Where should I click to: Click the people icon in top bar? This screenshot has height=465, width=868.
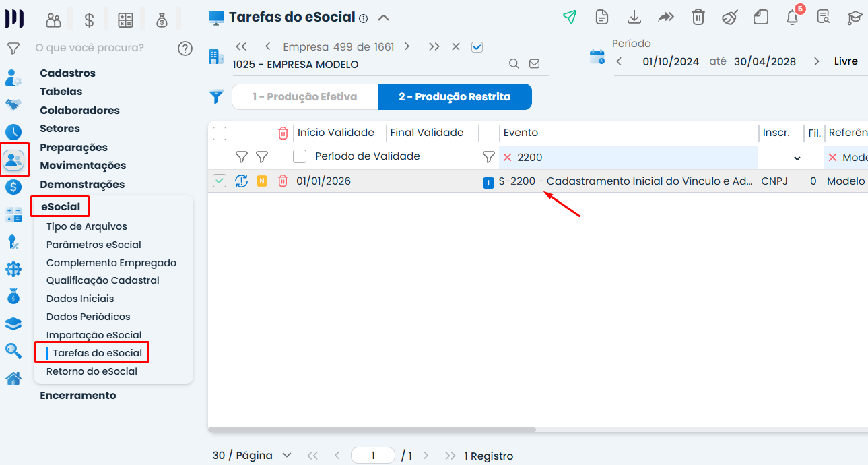[53, 20]
